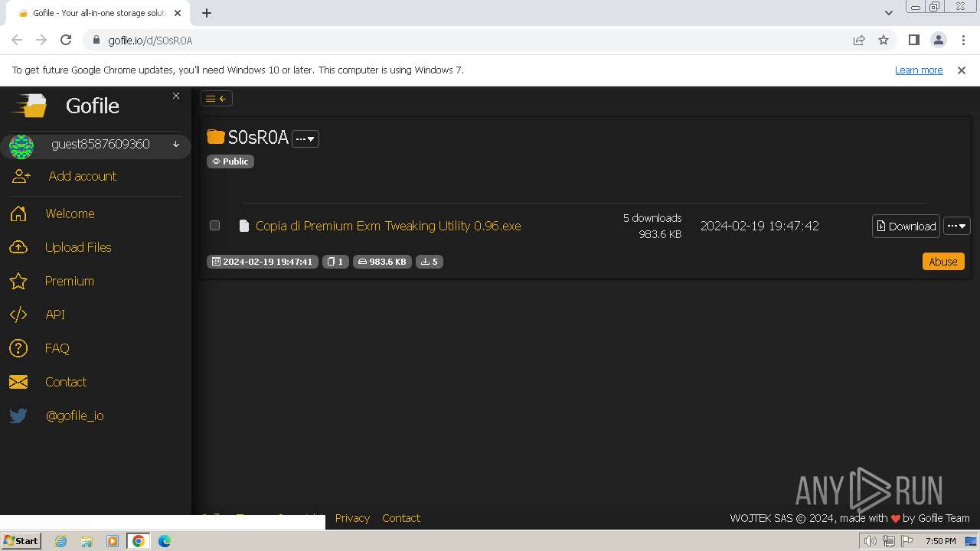980x551 pixels.
Task: Go forward in browser history
Action: [x=41, y=40]
